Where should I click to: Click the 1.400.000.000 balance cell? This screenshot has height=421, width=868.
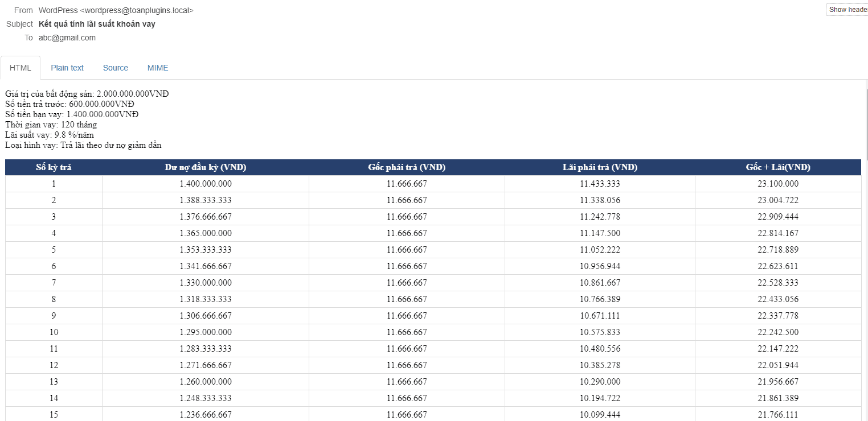[206, 184]
